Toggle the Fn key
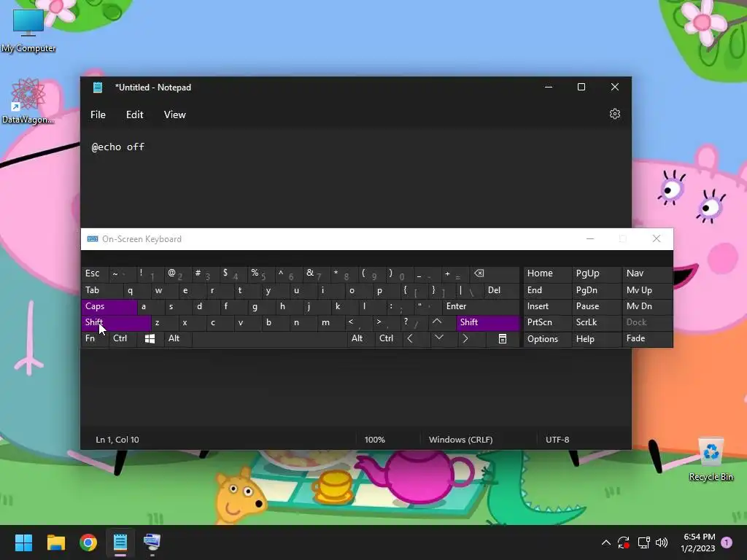 94,338
